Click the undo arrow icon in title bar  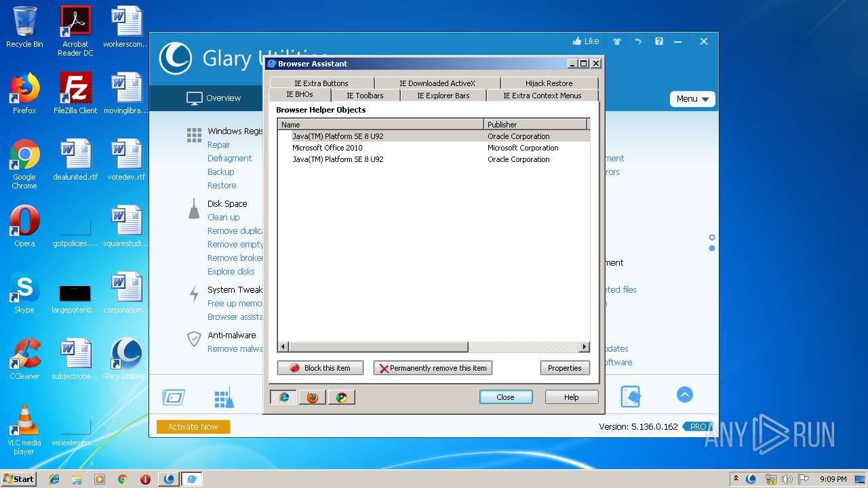(x=638, y=41)
